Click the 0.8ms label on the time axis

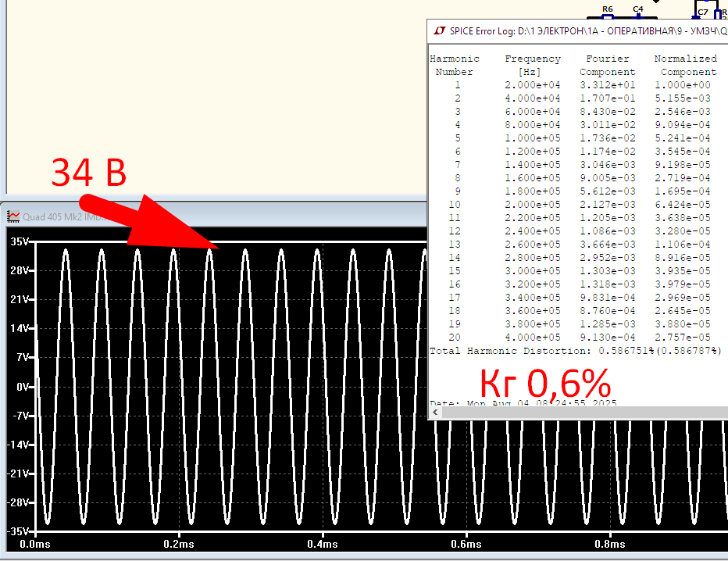[610, 544]
